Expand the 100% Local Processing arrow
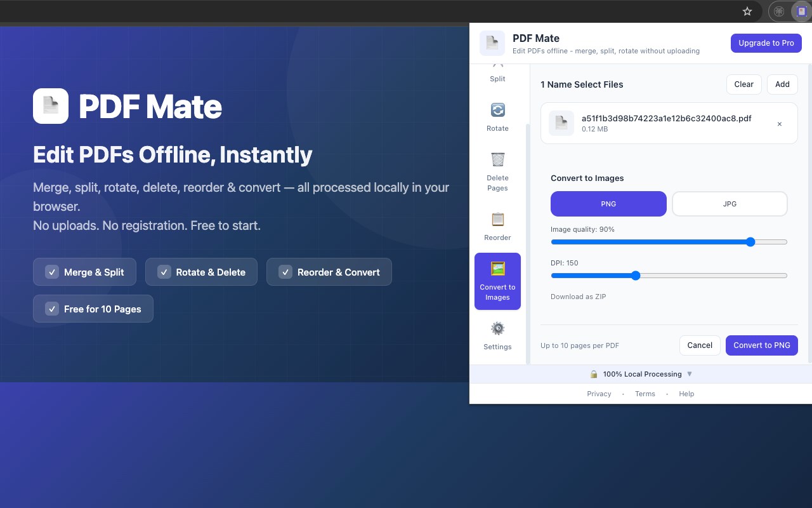 [x=690, y=374]
